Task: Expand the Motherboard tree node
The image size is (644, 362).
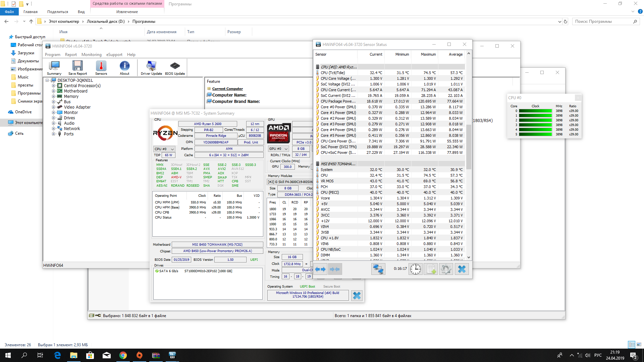Action: 53,91
